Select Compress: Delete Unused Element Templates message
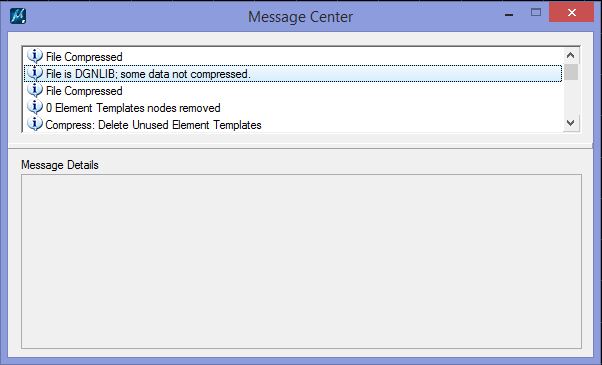Screen dimensions: 602x365 (293, 124)
